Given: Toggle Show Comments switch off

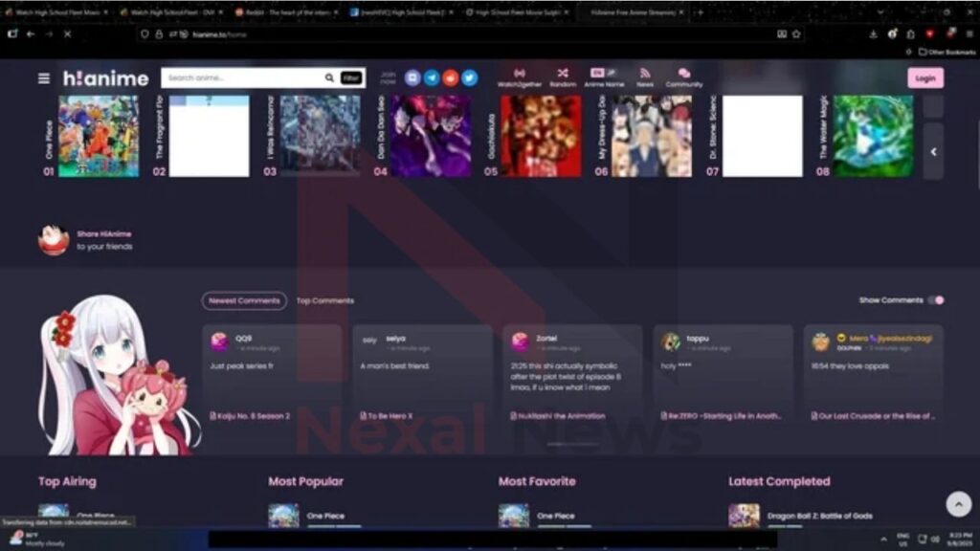Looking at the screenshot, I should point(936,299).
